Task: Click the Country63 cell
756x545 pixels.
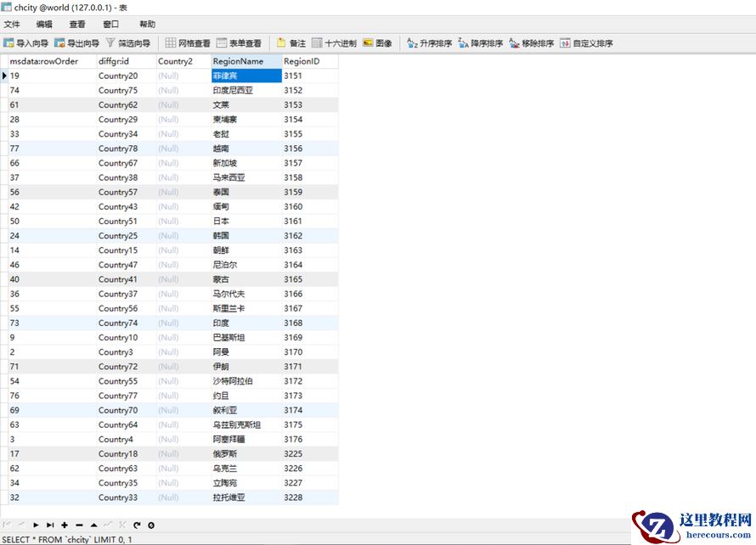Action: pos(127,468)
